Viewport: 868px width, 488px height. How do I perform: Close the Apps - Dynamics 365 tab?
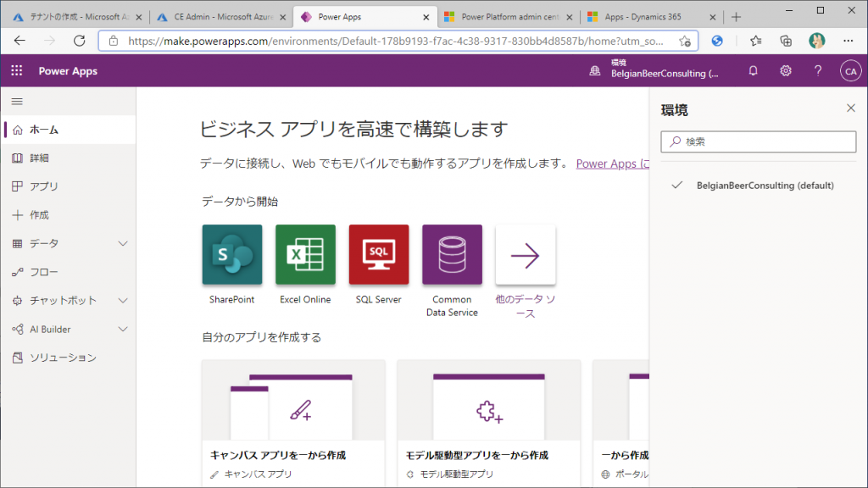click(x=712, y=17)
